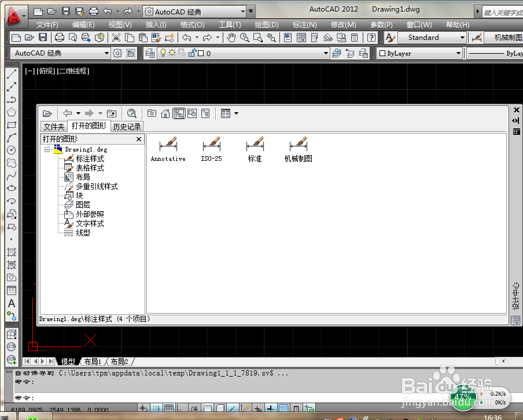This screenshot has height=420, width=523.
Task: Open Design Center Back history arrow
Action: pos(78,114)
